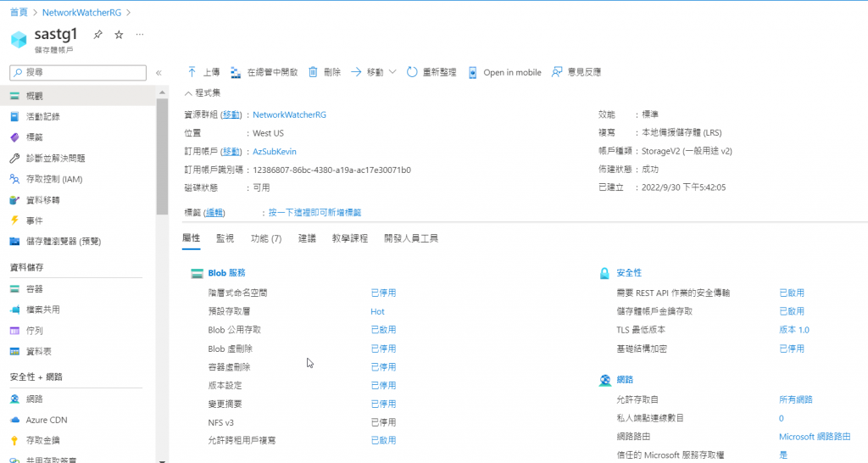The width and height of the screenshot is (868, 463).
Task: Click 按一下這裡即可新增標籤 link
Action: pyautogui.click(x=315, y=213)
